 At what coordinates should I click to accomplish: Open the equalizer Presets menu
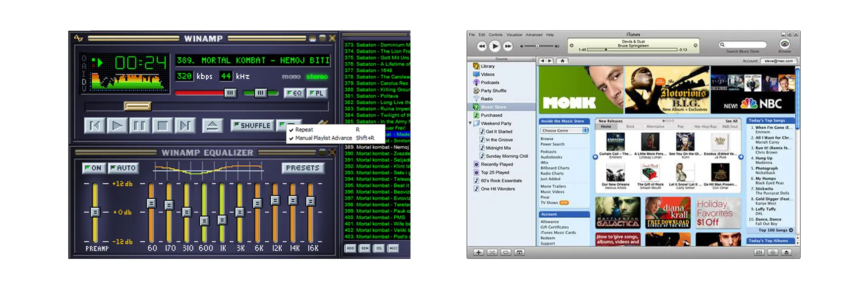coord(302,168)
